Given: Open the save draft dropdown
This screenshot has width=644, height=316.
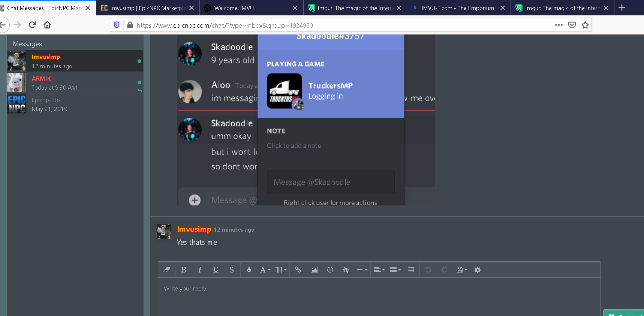Looking at the screenshot, I should [x=462, y=270].
